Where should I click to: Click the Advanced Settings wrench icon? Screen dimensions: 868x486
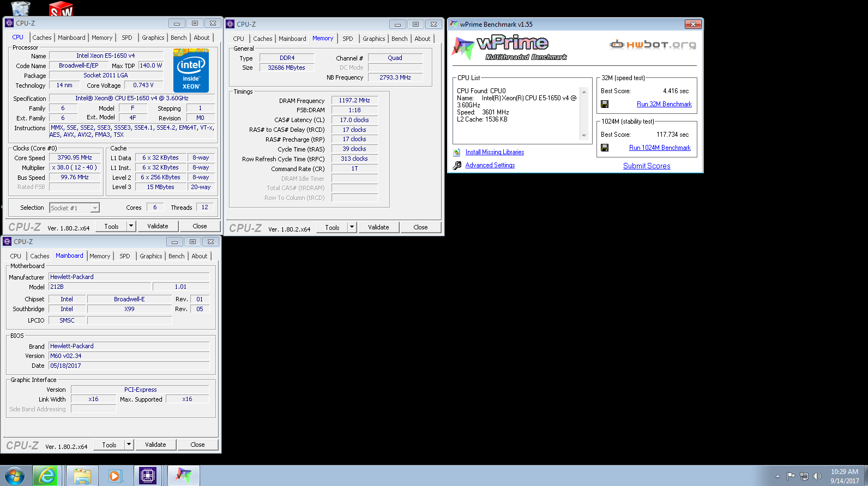coord(457,165)
